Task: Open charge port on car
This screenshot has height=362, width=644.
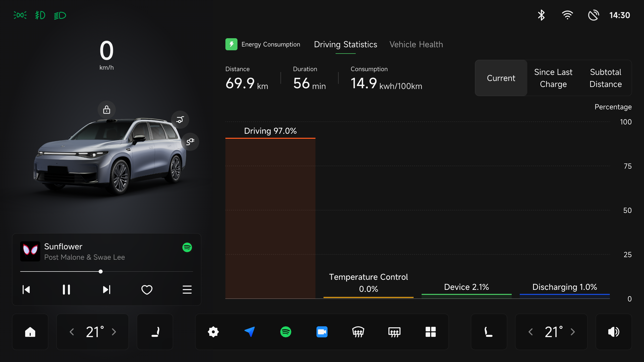Action: click(x=190, y=142)
